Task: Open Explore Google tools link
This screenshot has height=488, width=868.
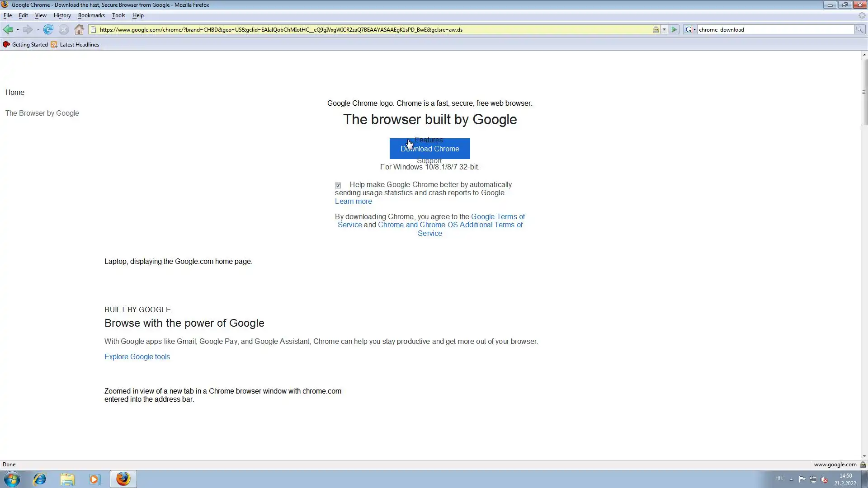Action: (137, 357)
